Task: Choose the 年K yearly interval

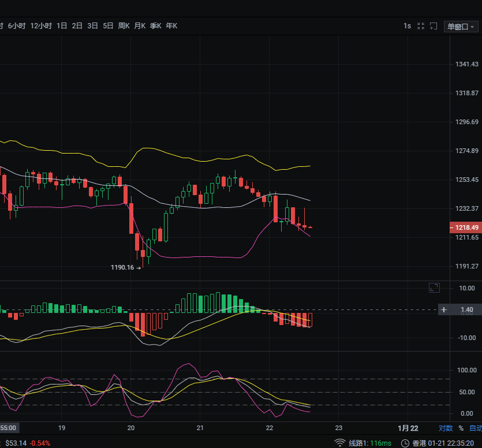Action: (x=171, y=26)
